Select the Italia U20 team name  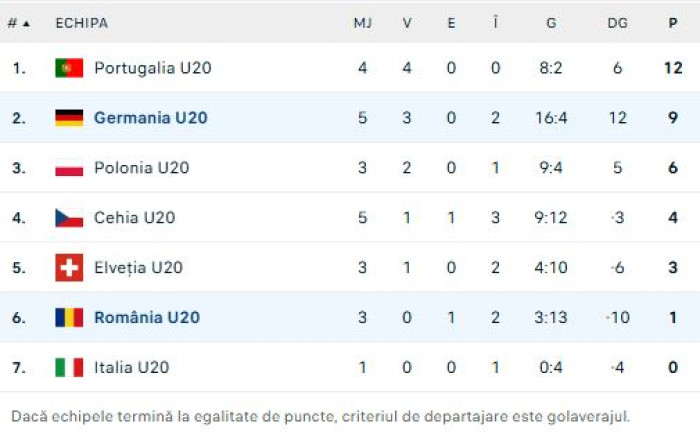131,368
